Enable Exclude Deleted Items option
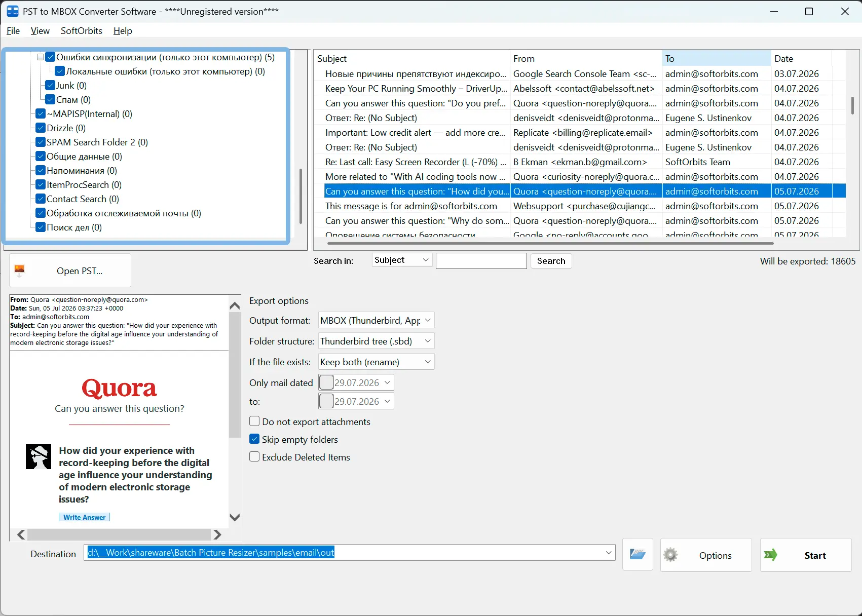This screenshot has height=616, width=862. click(x=254, y=457)
